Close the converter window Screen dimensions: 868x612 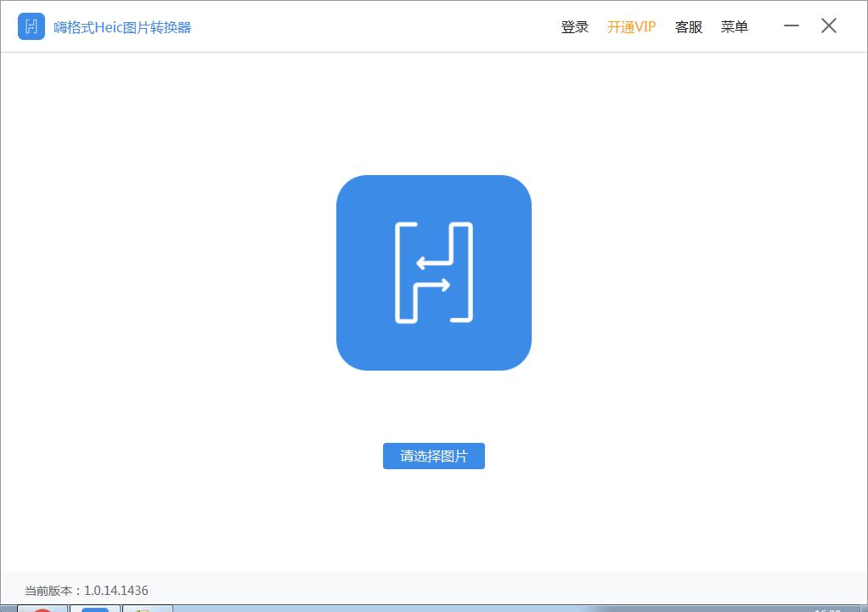pos(828,25)
